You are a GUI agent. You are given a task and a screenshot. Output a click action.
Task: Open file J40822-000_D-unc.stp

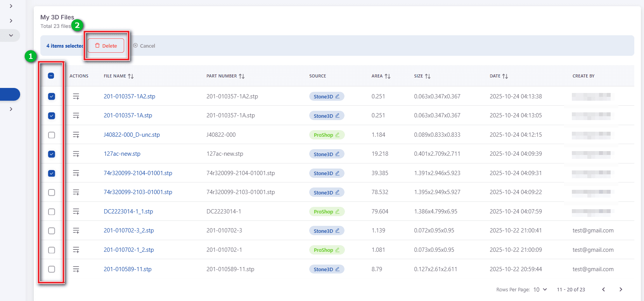tap(132, 135)
